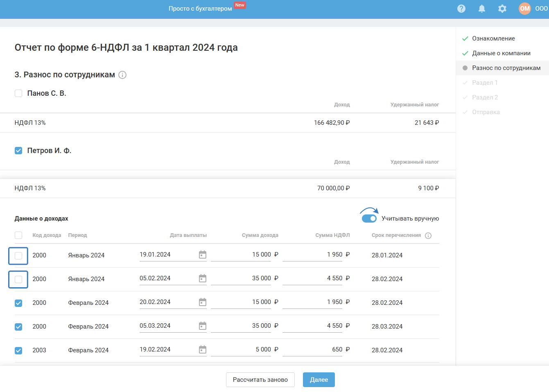Uncheck the Петров И. Ф. checkbox
This screenshot has width=549, height=392.
click(x=18, y=151)
